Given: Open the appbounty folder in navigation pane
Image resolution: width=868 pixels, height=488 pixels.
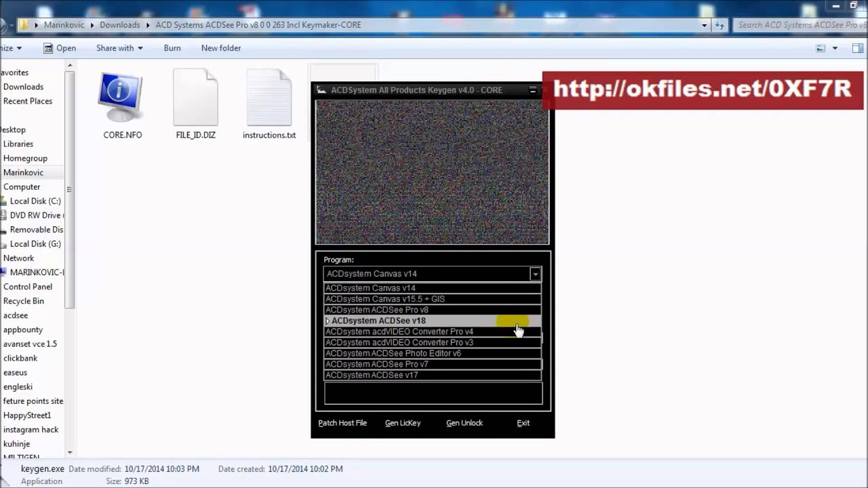Looking at the screenshot, I should (x=22, y=329).
